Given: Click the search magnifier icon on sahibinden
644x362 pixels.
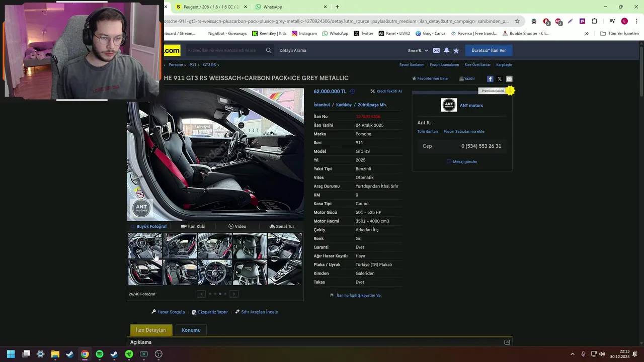Looking at the screenshot, I should point(269,50).
